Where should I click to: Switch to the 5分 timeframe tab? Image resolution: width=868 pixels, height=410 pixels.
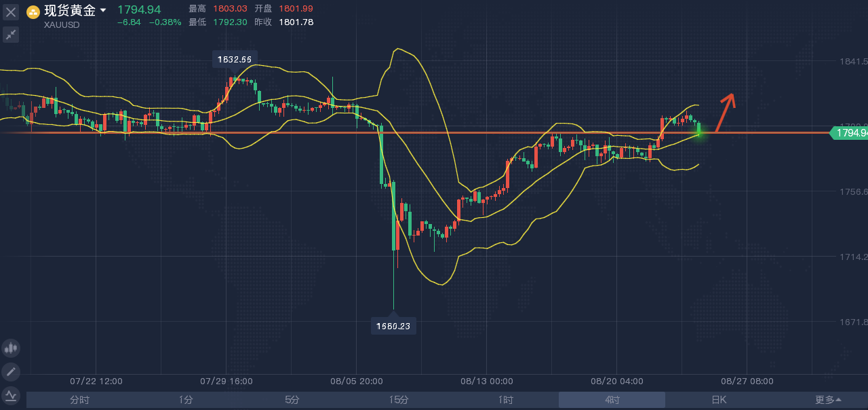coord(292,400)
